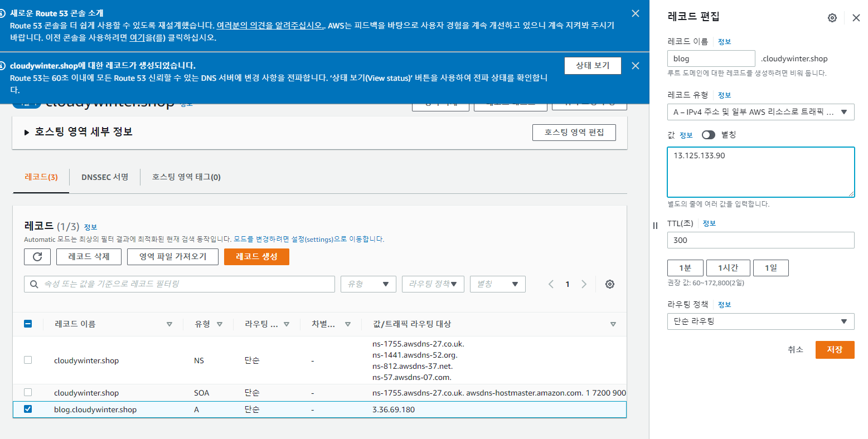Click the record filter search box

click(x=180, y=284)
